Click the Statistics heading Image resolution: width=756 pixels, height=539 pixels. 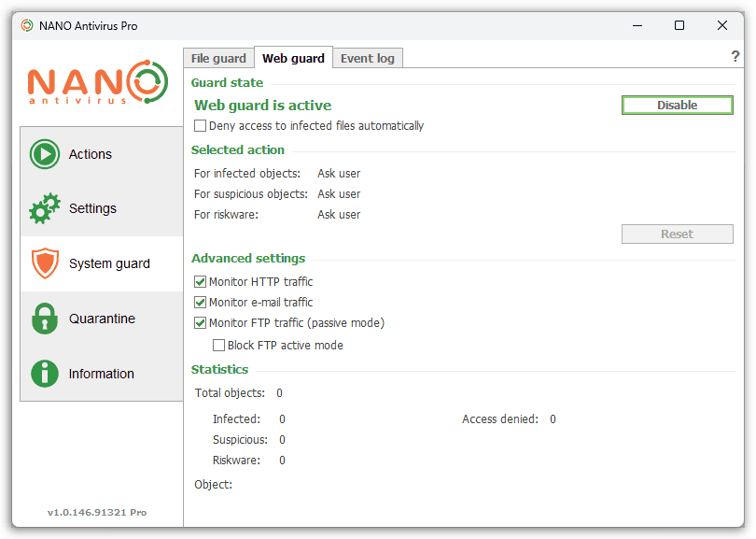[x=220, y=370]
